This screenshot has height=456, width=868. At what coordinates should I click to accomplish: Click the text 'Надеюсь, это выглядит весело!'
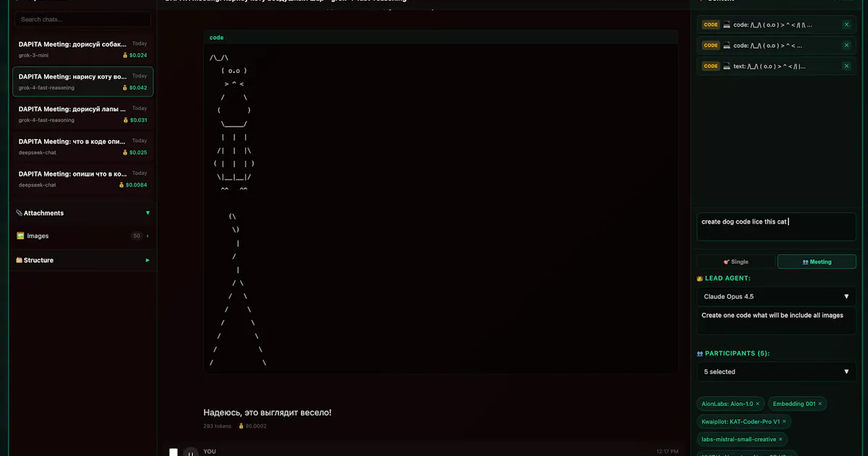tap(268, 413)
